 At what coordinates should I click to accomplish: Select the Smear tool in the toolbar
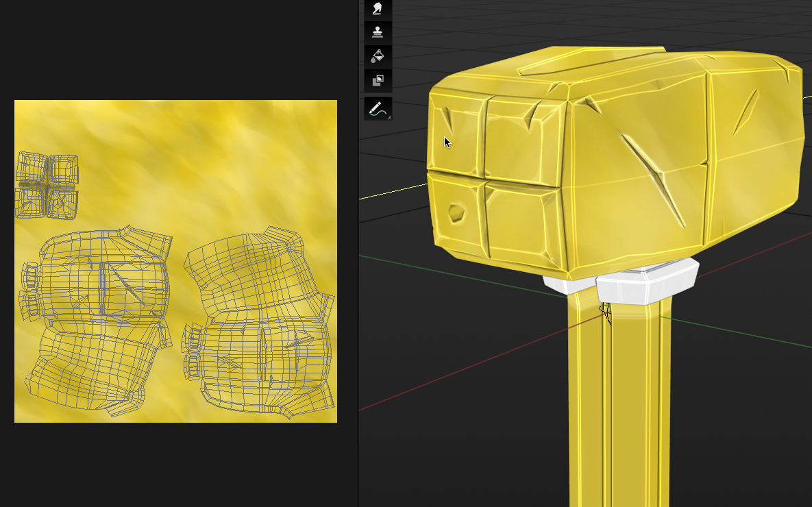[378, 9]
